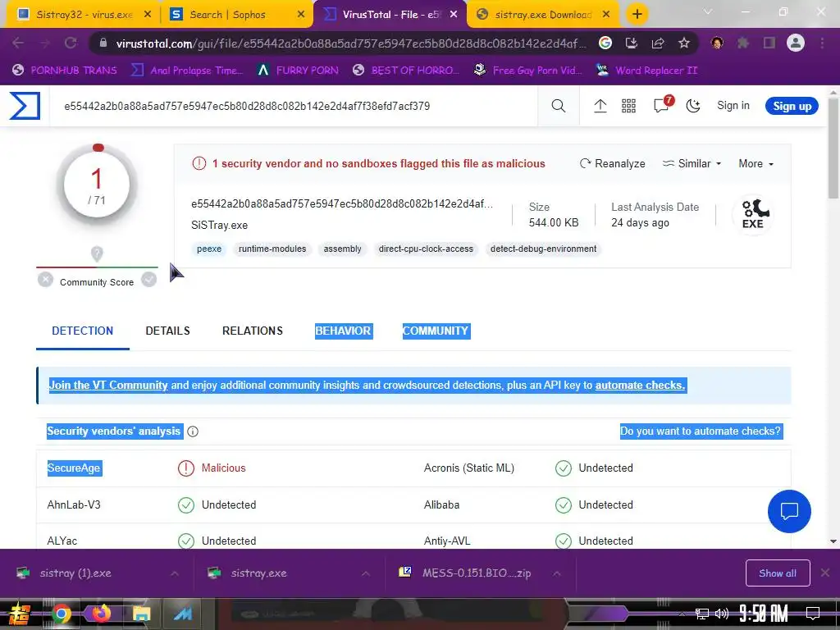
Task: Click the Sign in link
Action: point(733,106)
